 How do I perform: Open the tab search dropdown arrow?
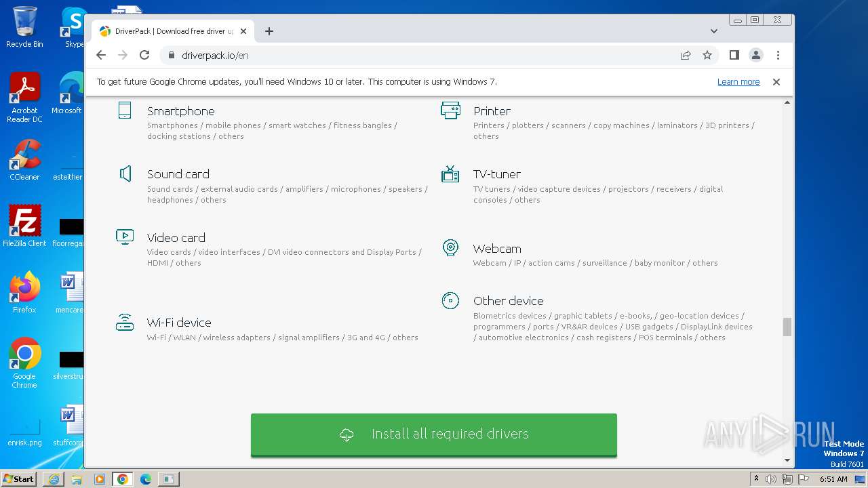click(x=714, y=31)
